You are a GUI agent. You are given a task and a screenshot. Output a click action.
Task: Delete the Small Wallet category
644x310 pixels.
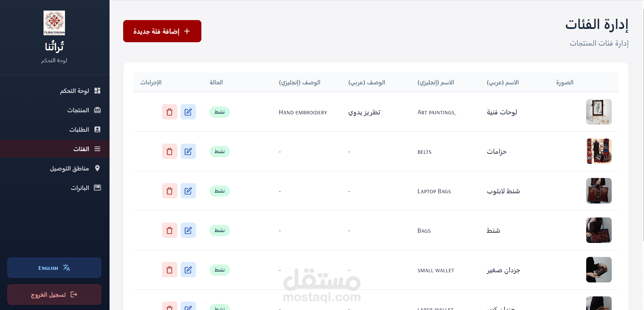tap(169, 270)
